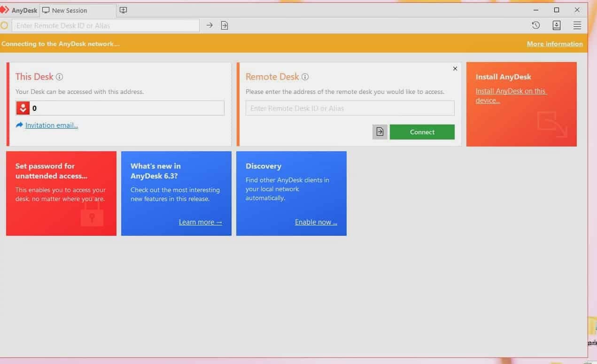Viewport: 597px width, 364px height.
Task: Click the More information link
Action: pos(555,44)
